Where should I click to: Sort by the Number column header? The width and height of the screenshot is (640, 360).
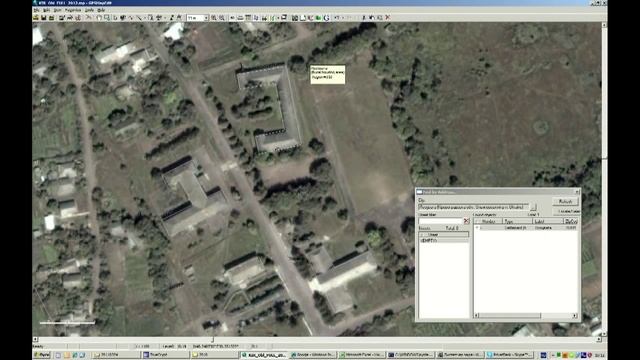[x=488, y=221]
